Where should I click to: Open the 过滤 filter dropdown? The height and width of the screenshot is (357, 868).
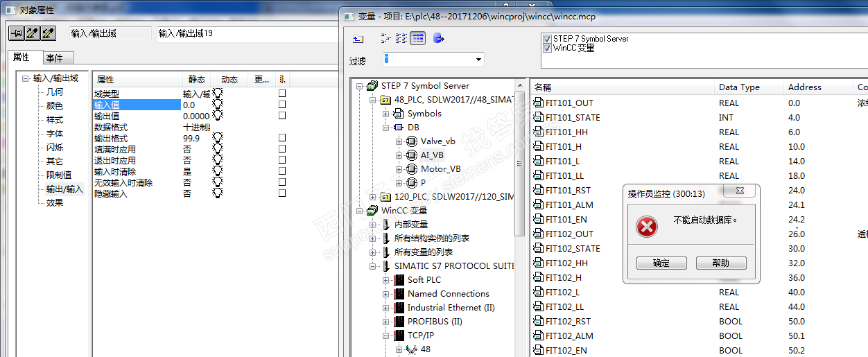tap(478, 60)
